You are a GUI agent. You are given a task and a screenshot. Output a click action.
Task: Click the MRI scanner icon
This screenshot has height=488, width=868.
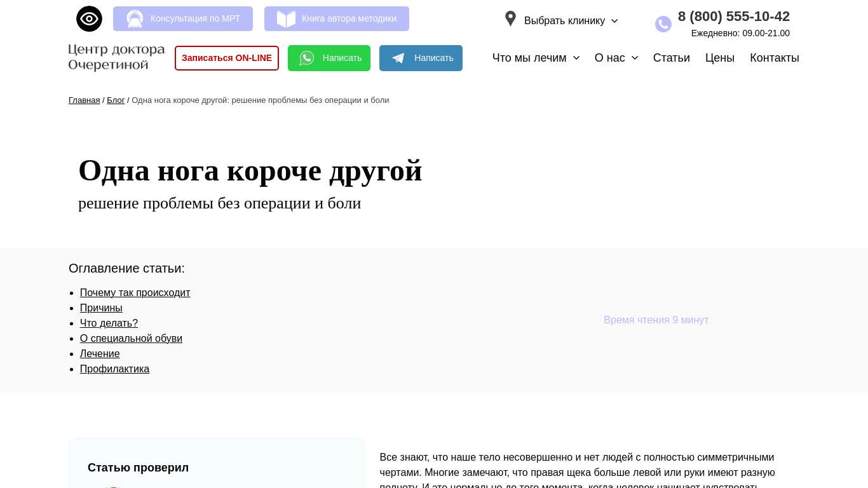(x=135, y=19)
